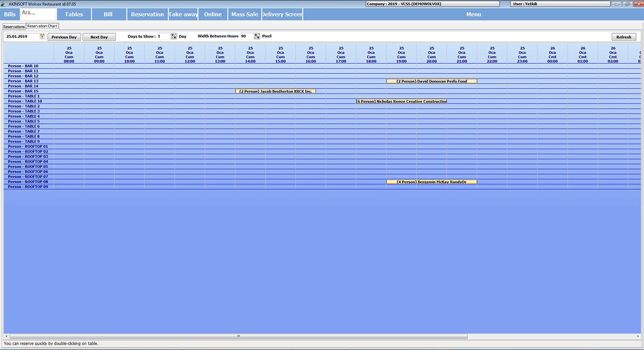
Task: Go to Next Day
Action: coord(99,37)
